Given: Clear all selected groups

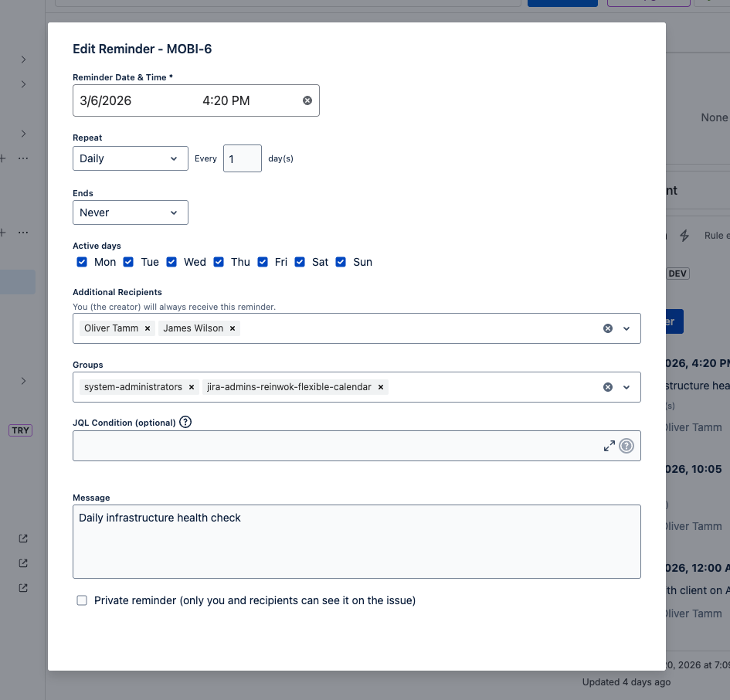Looking at the screenshot, I should click(608, 387).
